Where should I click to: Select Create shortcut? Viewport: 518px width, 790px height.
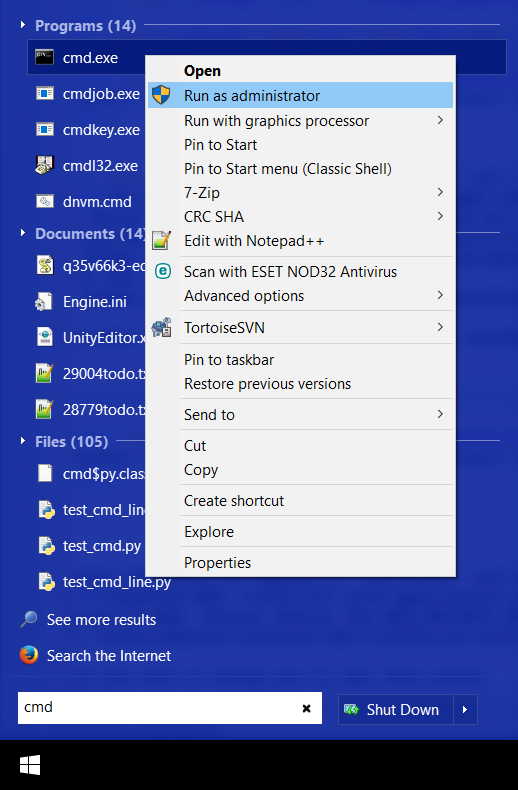pos(300,501)
